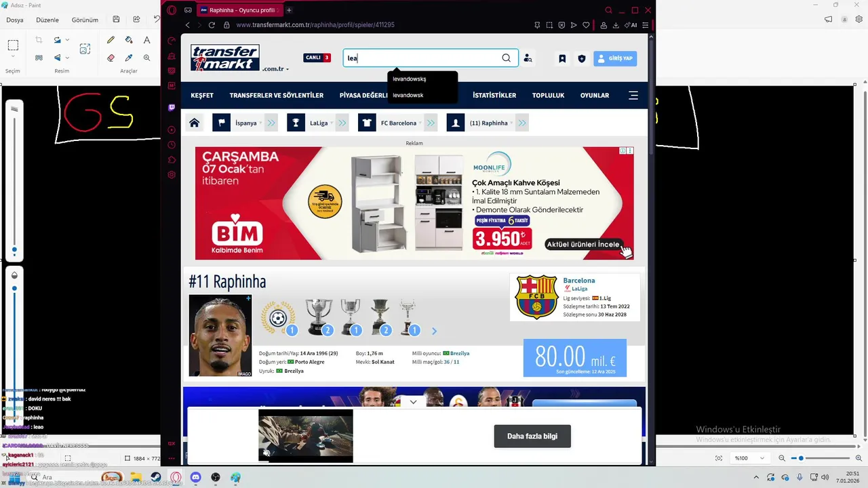Open the Opera snapshot (dashed square) icon
The height and width of the screenshot is (488, 868).
(549, 25)
